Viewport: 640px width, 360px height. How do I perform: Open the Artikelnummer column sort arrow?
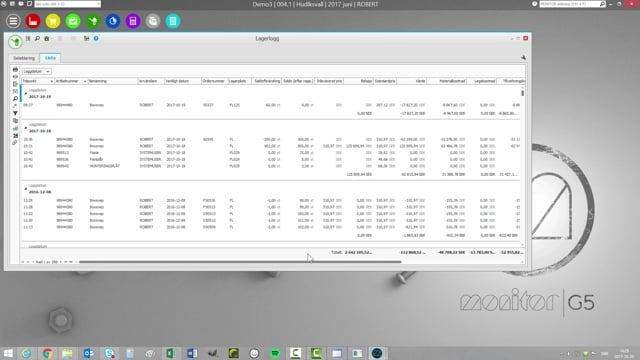coord(85,81)
